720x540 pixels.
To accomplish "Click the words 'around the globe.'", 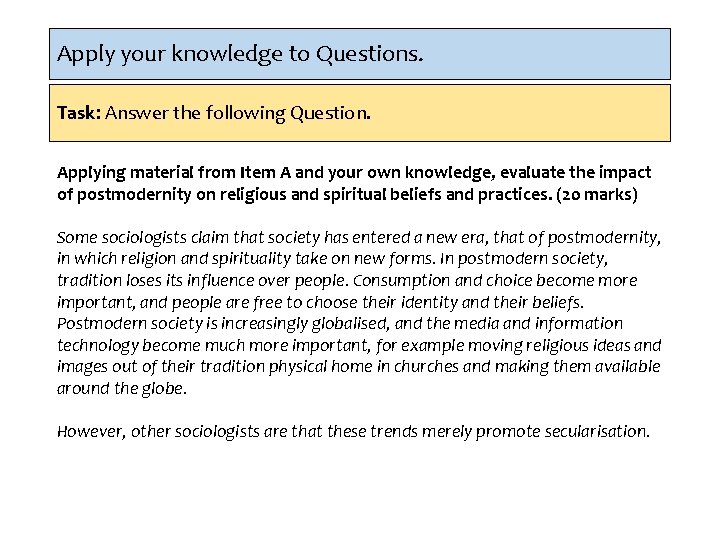I will [122, 388].
